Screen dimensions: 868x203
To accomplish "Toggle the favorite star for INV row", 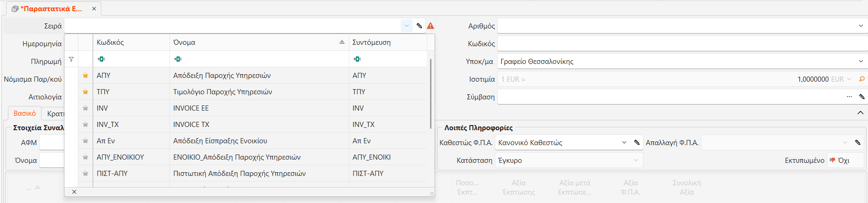I will click(85, 108).
